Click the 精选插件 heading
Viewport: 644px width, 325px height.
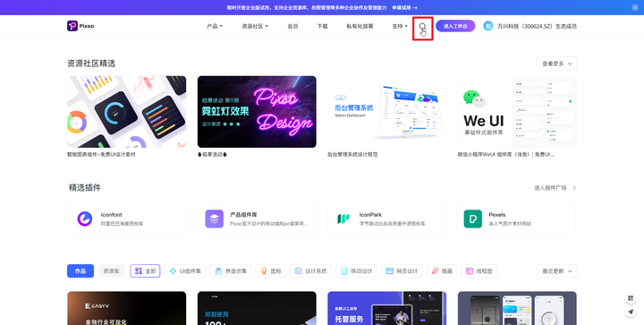click(85, 188)
